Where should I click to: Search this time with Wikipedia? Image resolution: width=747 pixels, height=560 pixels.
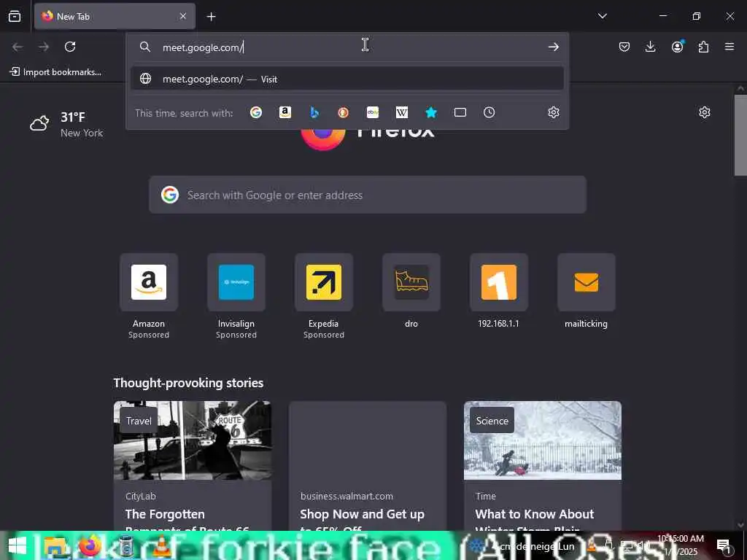(402, 112)
